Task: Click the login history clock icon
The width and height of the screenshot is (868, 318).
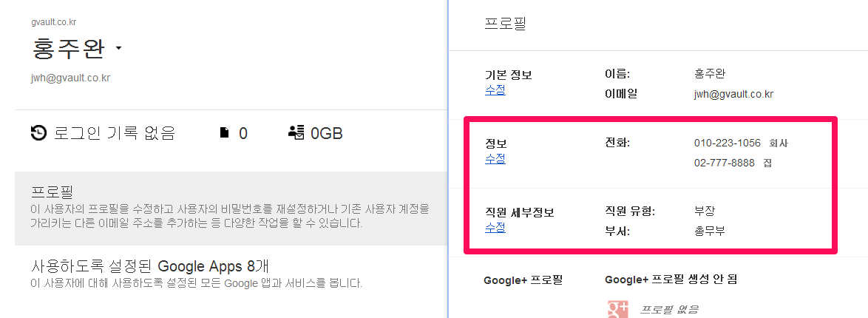Action: 38,133
